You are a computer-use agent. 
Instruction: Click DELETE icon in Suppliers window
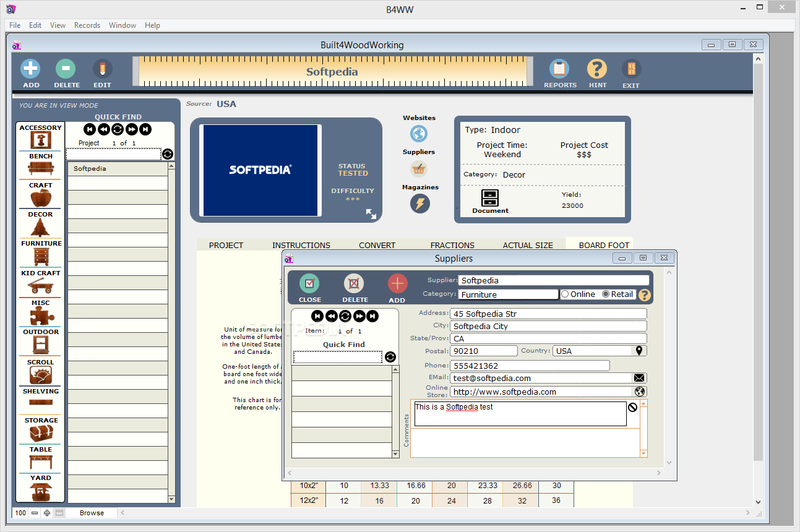(355, 283)
